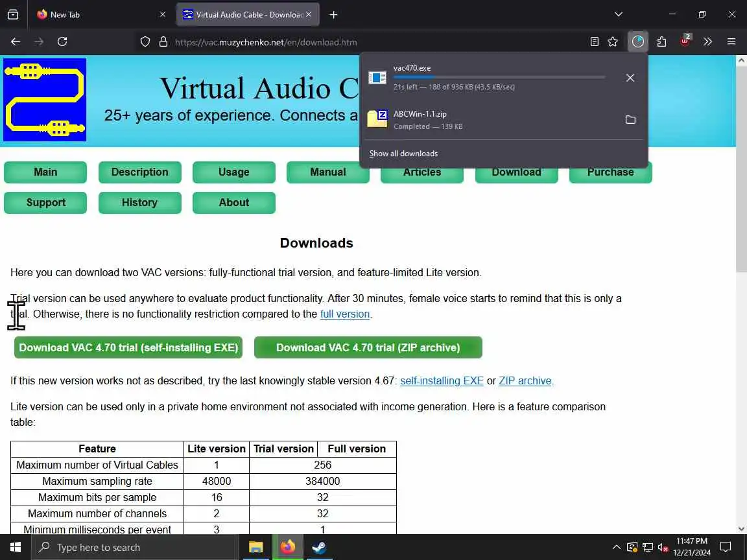Expand the list all tabs dropdown
747x560 pixels.
(x=619, y=14)
